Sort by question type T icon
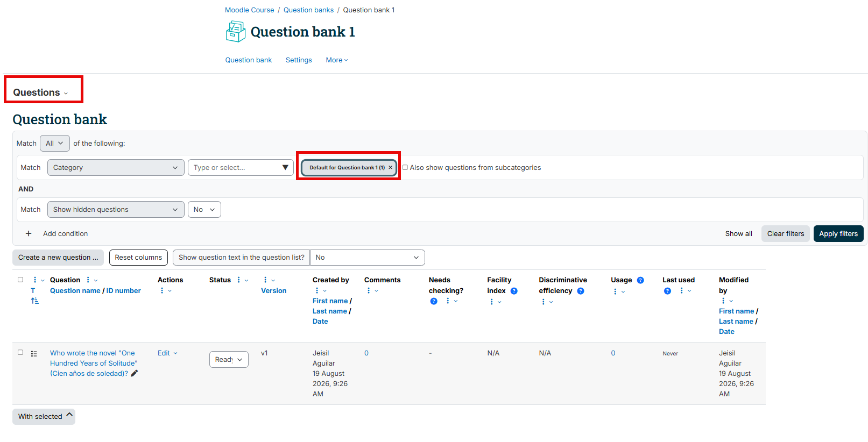Viewport: 868px width, 442px height. point(33,290)
